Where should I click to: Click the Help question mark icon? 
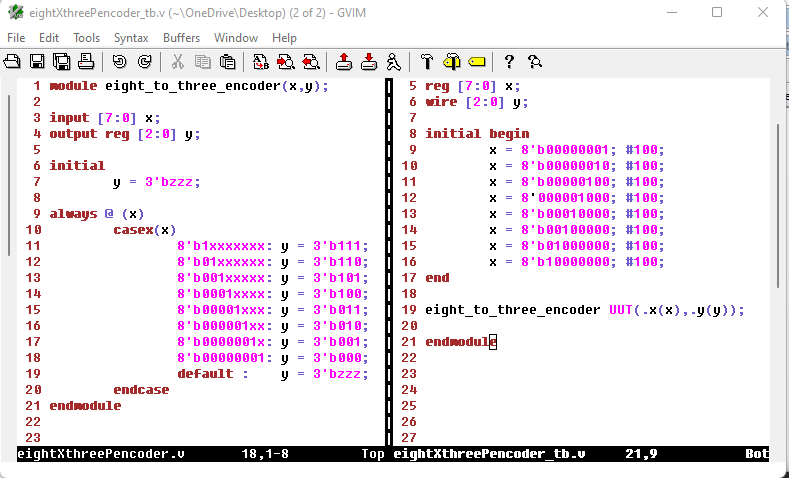(x=509, y=62)
